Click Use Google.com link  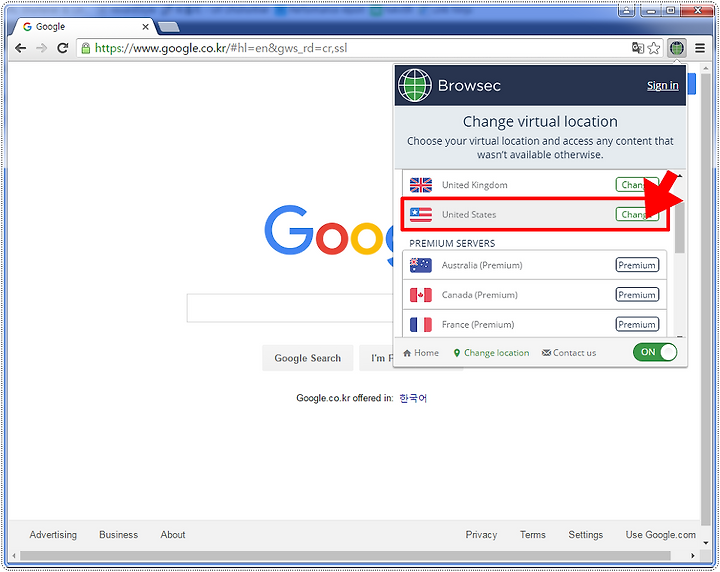click(660, 535)
